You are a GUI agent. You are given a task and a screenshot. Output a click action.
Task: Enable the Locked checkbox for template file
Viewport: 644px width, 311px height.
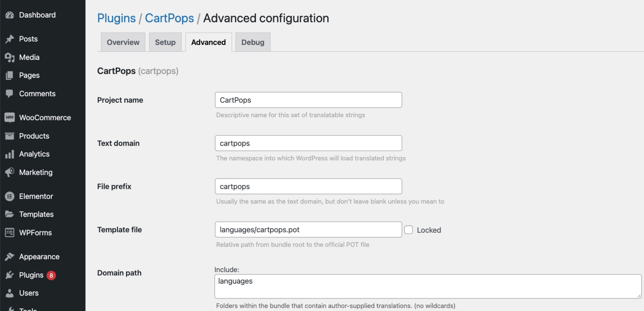(x=409, y=230)
